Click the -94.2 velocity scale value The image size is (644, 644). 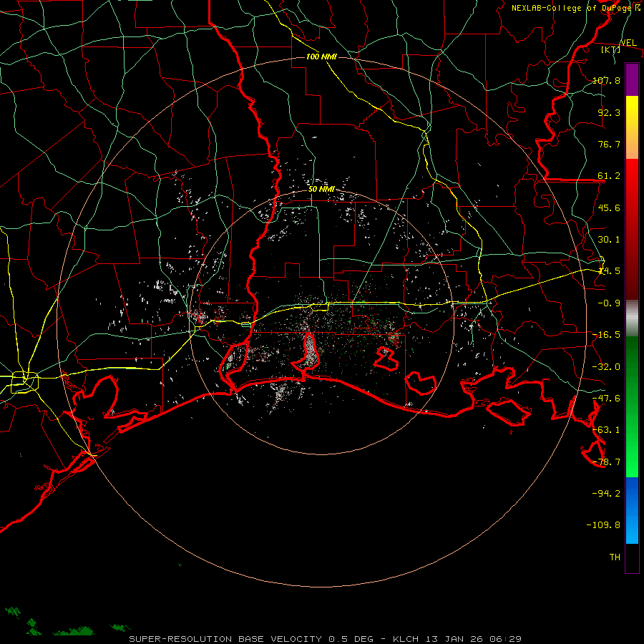click(606, 493)
